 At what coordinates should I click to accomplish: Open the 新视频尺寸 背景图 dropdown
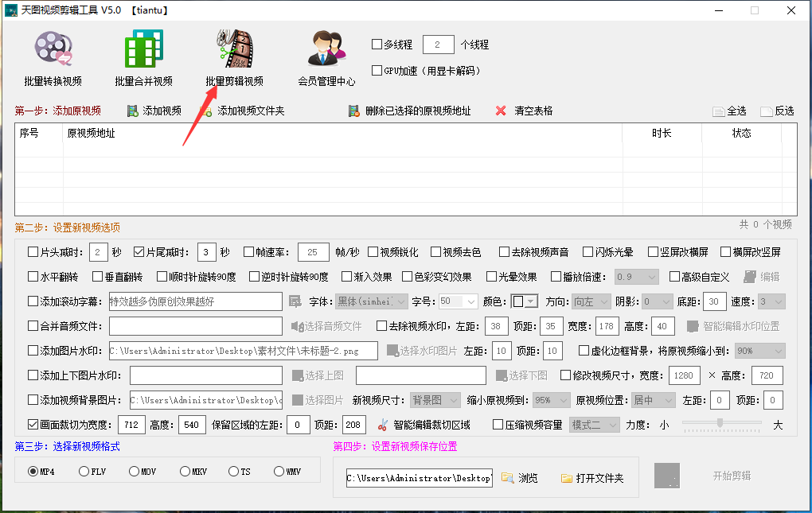coord(435,400)
